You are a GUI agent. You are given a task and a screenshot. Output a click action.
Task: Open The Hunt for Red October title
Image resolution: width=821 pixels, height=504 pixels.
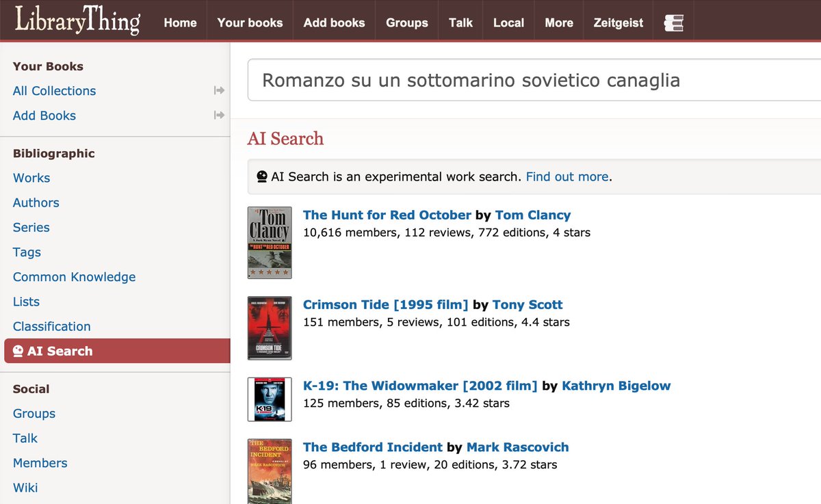click(x=387, y=215)
